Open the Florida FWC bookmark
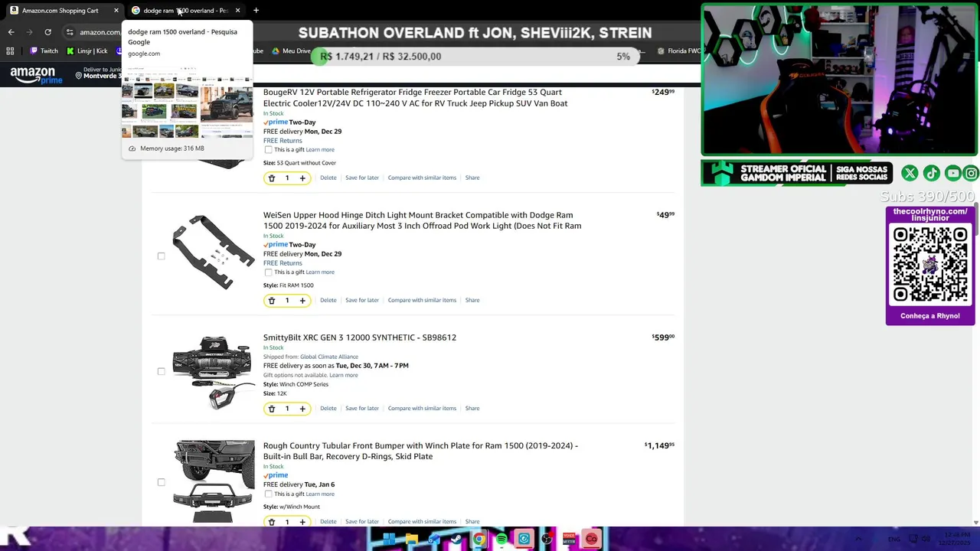980x551 pixels. coord(678,51)
